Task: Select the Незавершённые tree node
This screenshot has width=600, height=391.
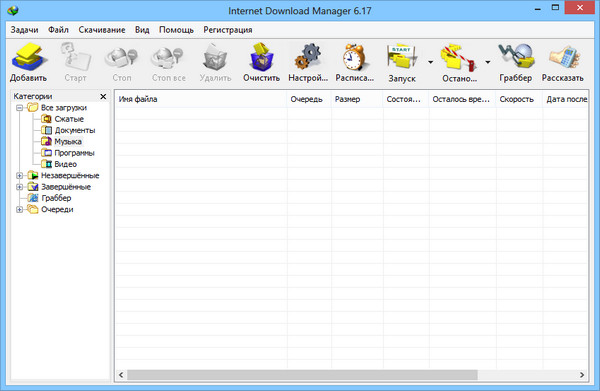Action: pyautogui.click(x=63, y=176)
